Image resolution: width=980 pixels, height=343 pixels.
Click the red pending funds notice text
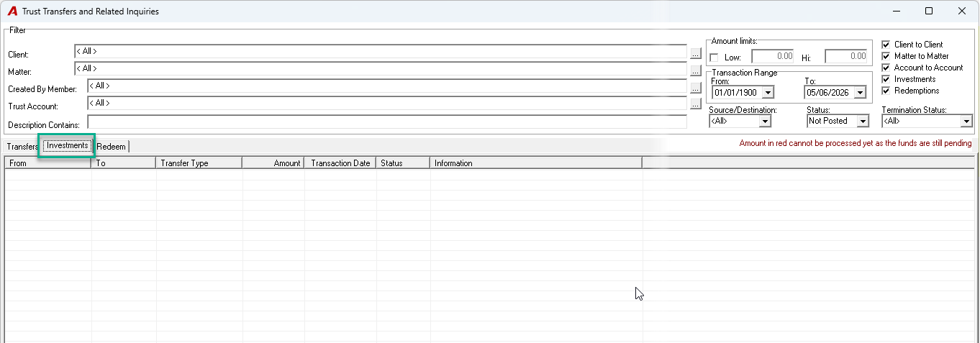[x=856, y=144]
